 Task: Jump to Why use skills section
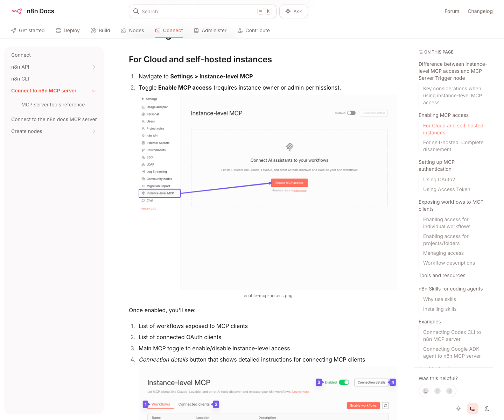point(440,299)
